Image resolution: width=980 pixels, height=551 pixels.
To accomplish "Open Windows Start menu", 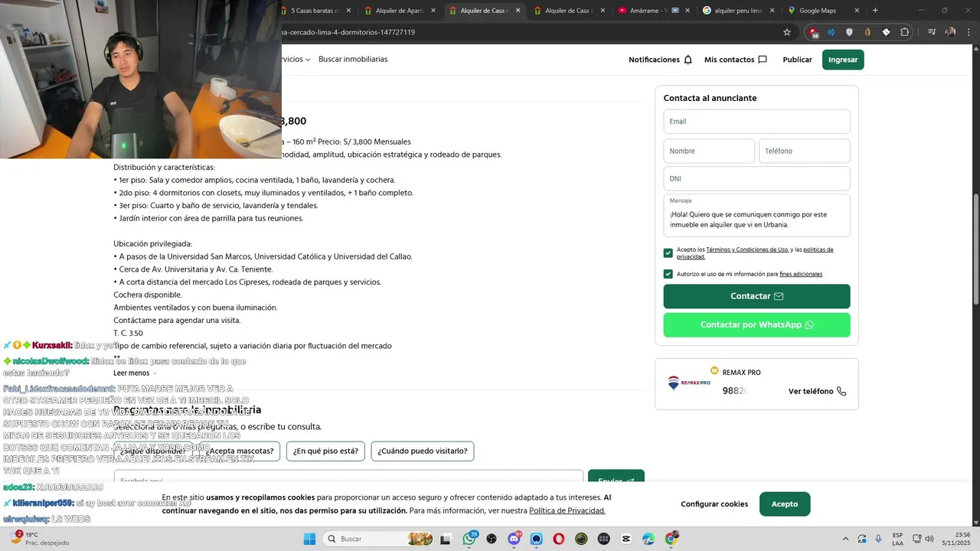I will 309,539.
